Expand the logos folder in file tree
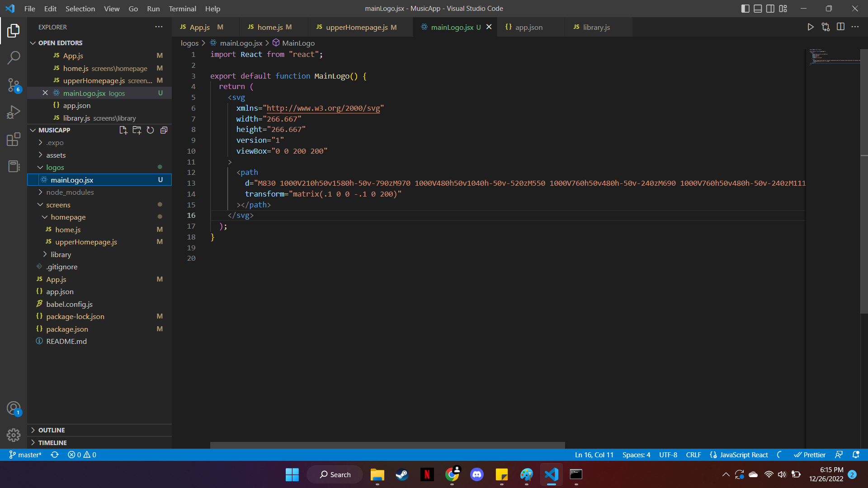 [55, 168]
